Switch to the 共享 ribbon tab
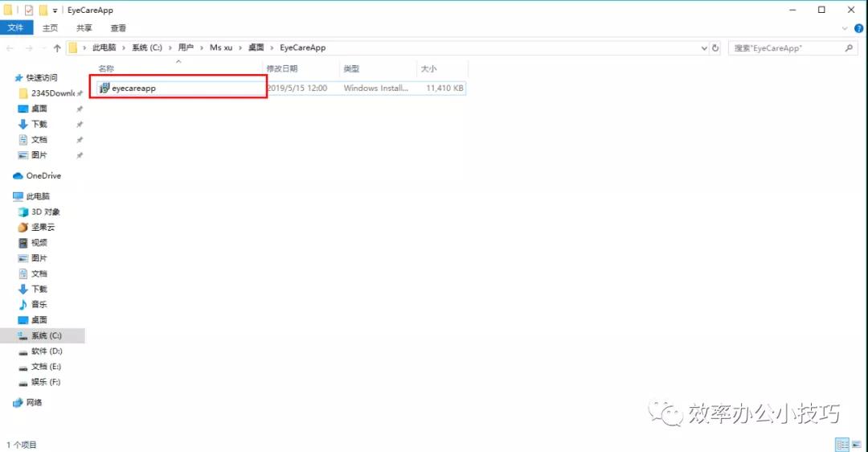This screenshot has height=452, width=868. (x=84, y=27)
